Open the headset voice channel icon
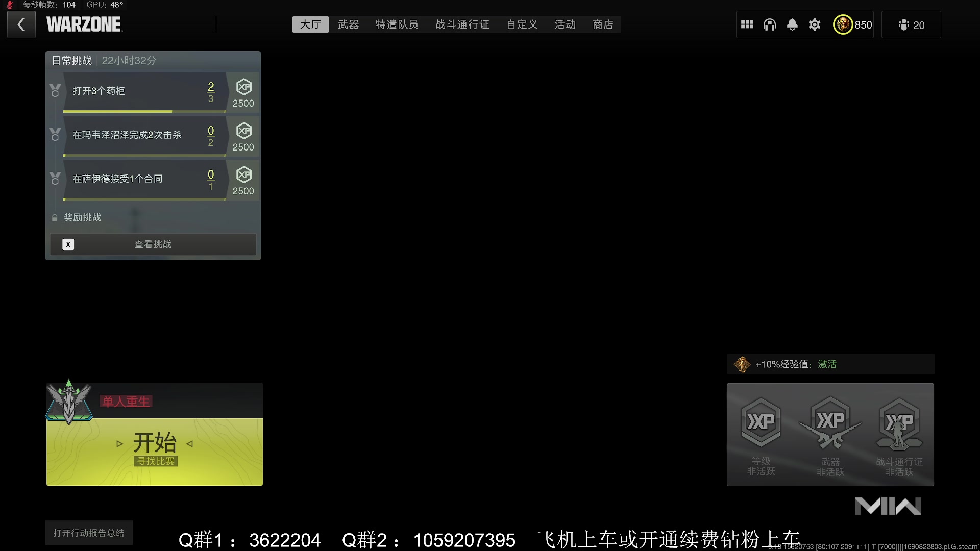980x551 pixels. tap(770, 24)
